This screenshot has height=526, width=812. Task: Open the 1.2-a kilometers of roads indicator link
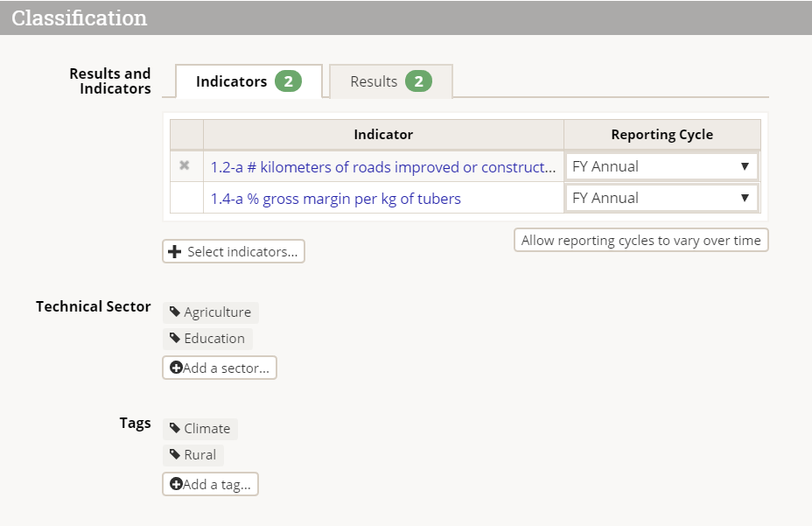tap(382, 166)
